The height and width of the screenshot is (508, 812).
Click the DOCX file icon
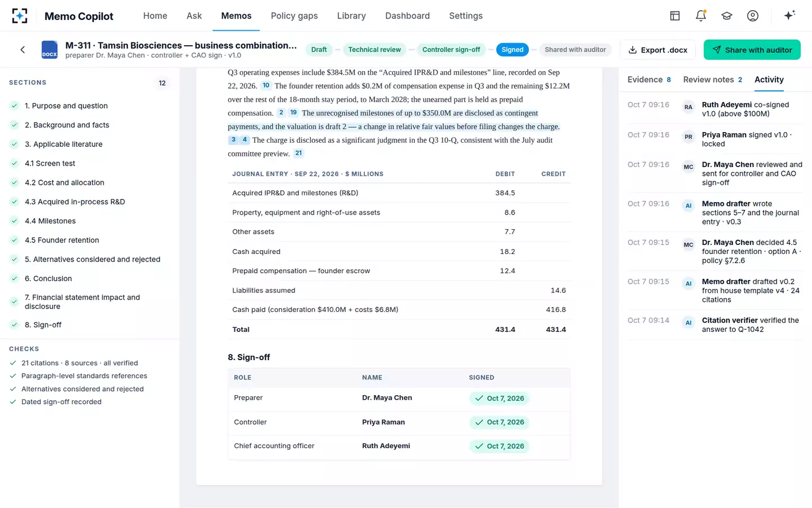(50, 50)
